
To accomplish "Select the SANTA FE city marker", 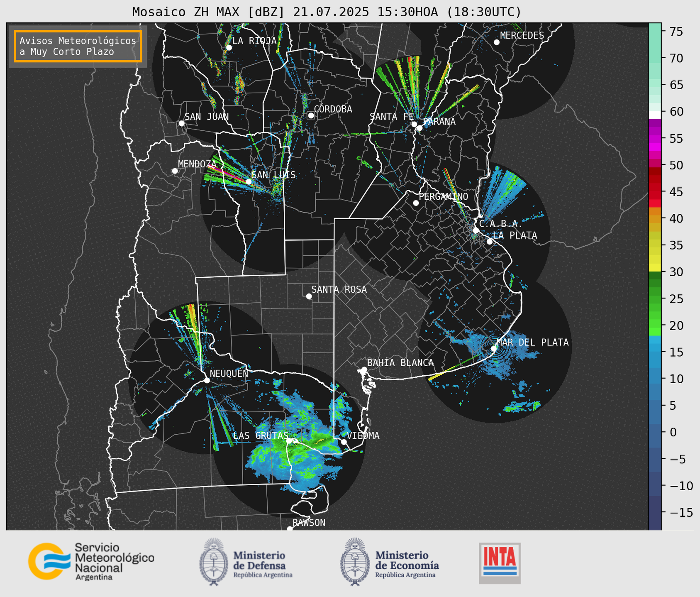I will pyautogui.click(x=414, y=124).
